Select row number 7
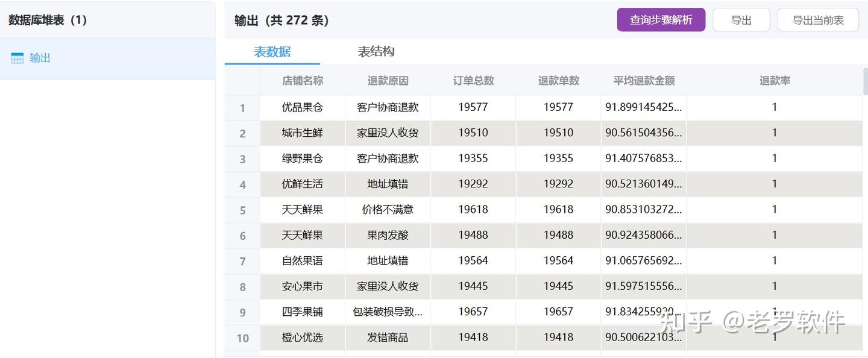Image resolution: width=868 pixels, height=358 pixels. 242,262
